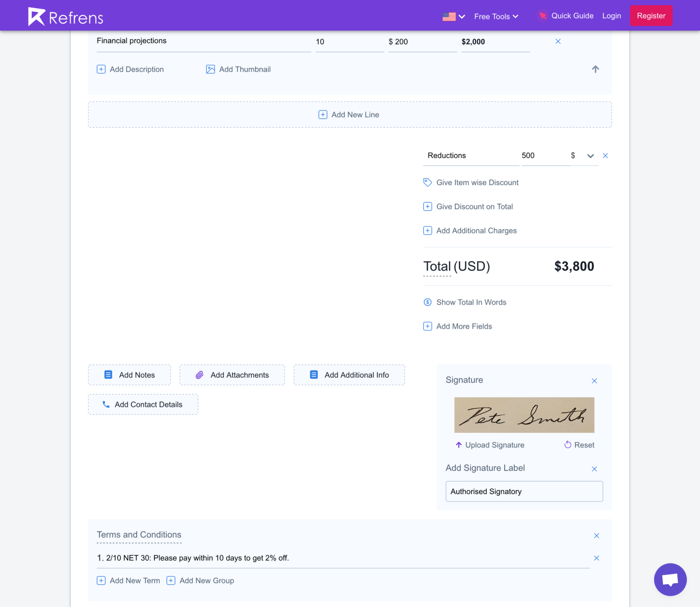Click the Upload Signature arrow icon
The image size is (700, 607).
pyautogui.click(x=458, y=445)
